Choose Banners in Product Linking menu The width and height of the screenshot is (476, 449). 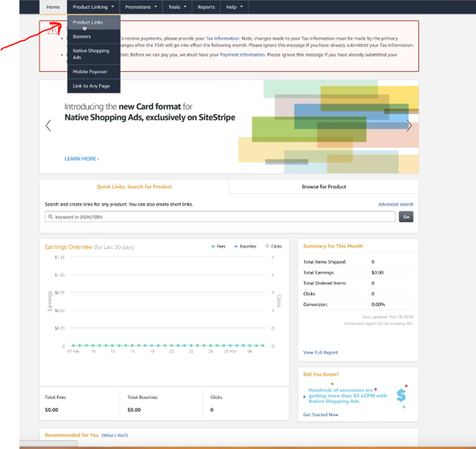point(94,37)
